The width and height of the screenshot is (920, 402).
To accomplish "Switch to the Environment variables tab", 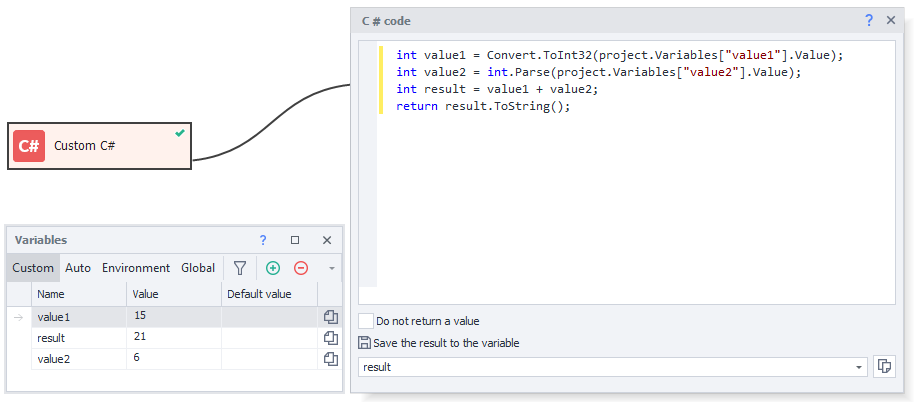I will pos(136,268).
